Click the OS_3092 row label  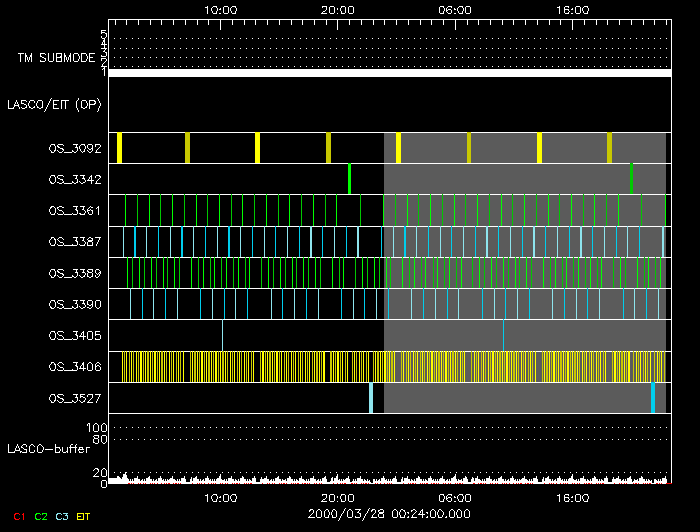pos(75,148)
